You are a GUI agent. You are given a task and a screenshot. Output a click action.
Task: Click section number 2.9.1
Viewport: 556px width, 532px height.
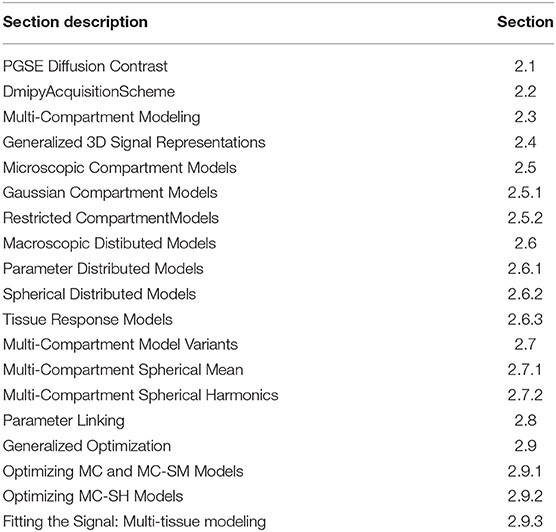click(x=525, y=471)
